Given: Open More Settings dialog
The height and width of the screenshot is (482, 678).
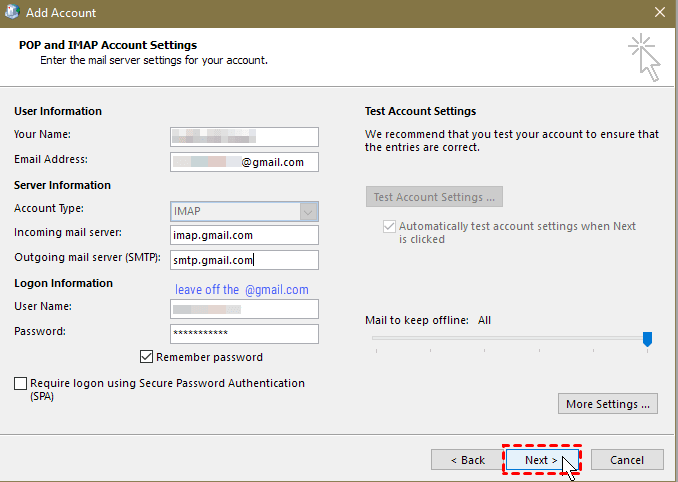Looking at the screenshot, I should tap(608, 404).
